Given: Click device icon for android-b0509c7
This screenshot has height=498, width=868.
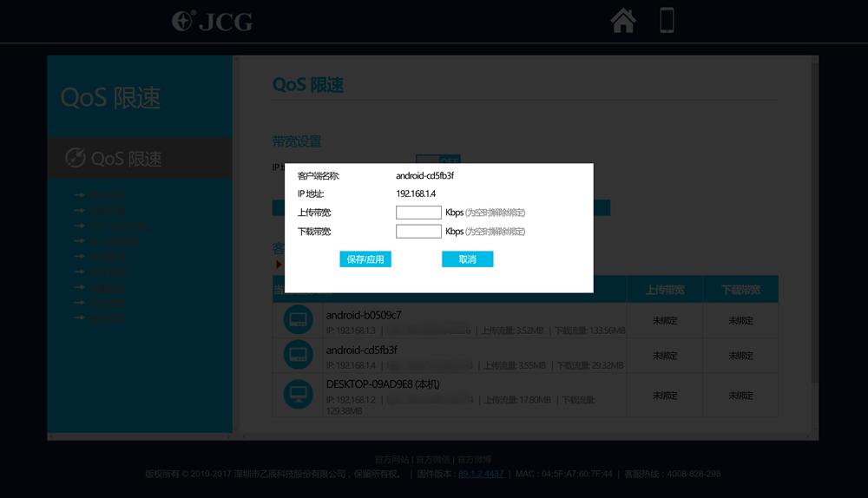Looking at the screenshot, I should coord(299,319).
